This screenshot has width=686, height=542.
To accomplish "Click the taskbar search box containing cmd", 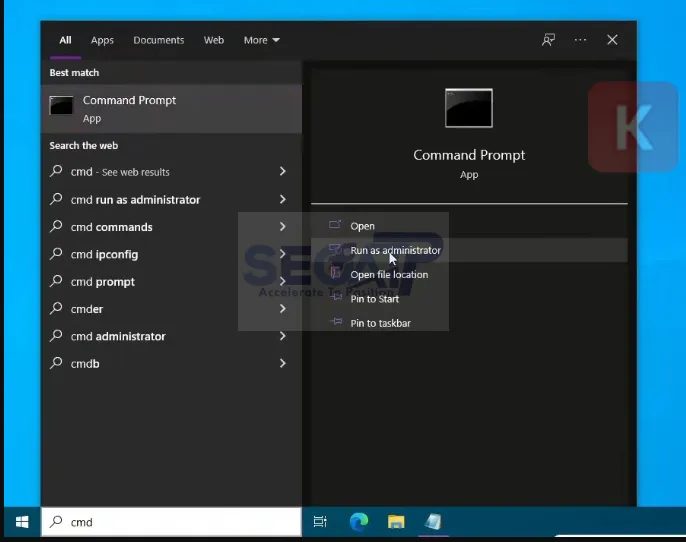I will [x=172, y=521].
